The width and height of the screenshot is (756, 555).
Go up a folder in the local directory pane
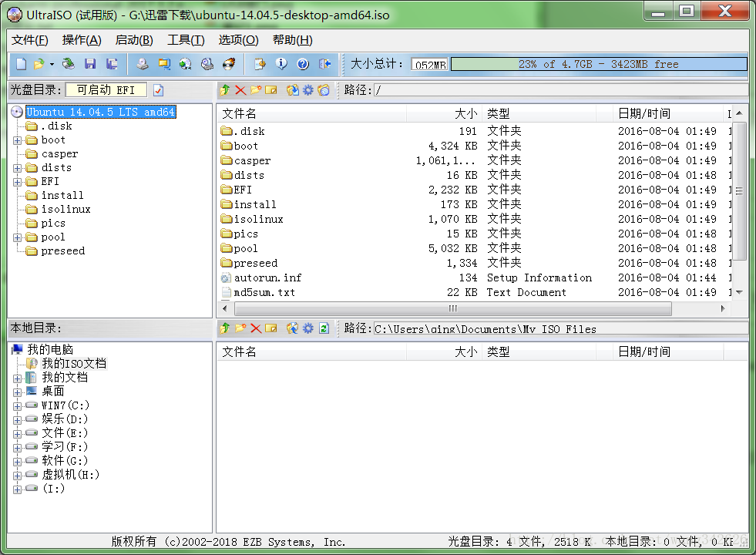click(x=225, y=328)
